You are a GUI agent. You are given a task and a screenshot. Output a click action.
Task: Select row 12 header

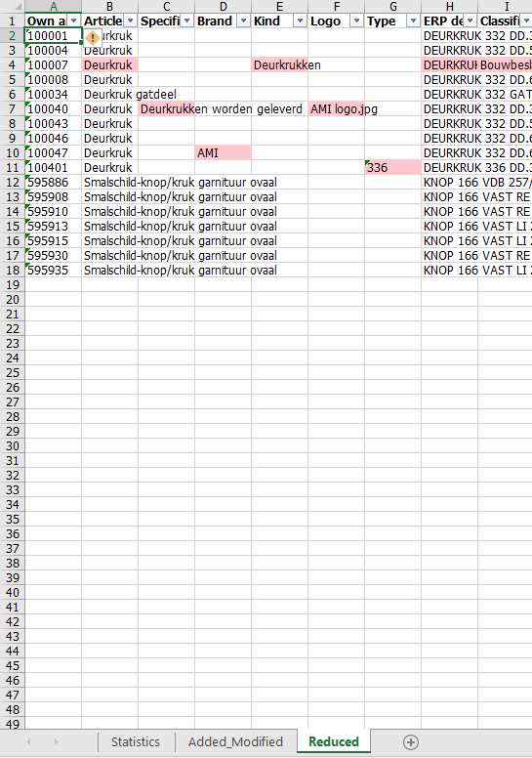[x=12, y=183]
